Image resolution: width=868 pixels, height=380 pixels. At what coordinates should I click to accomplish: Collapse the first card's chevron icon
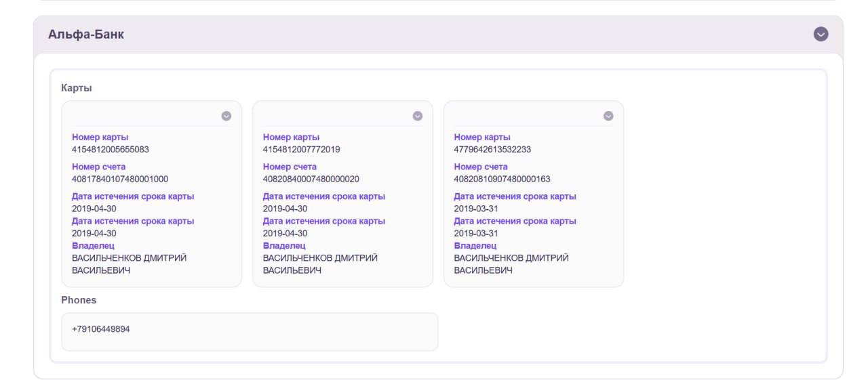226,116
